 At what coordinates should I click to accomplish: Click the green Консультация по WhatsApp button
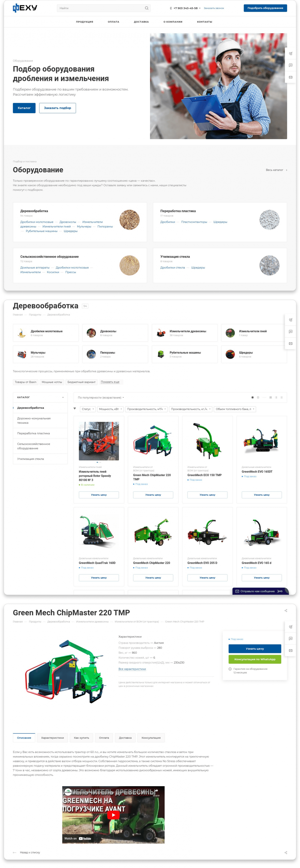coord(255,659)
